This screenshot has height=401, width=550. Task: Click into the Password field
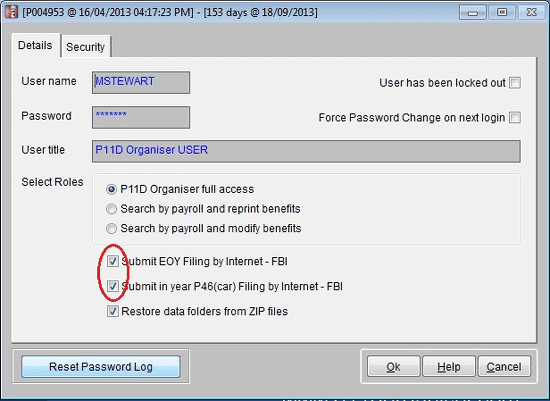click(141, 117)
